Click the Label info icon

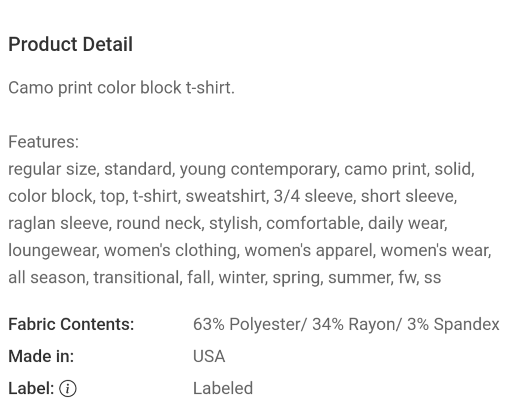(68, 388)
